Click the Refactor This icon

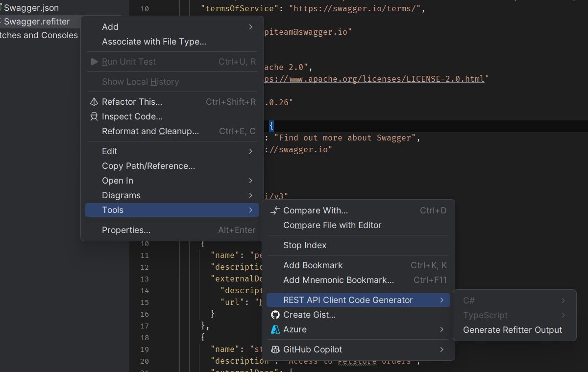point(94,102)
